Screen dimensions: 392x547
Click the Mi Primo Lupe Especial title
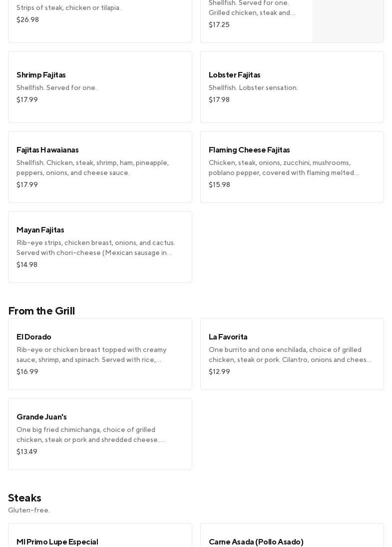coord(57,541)
